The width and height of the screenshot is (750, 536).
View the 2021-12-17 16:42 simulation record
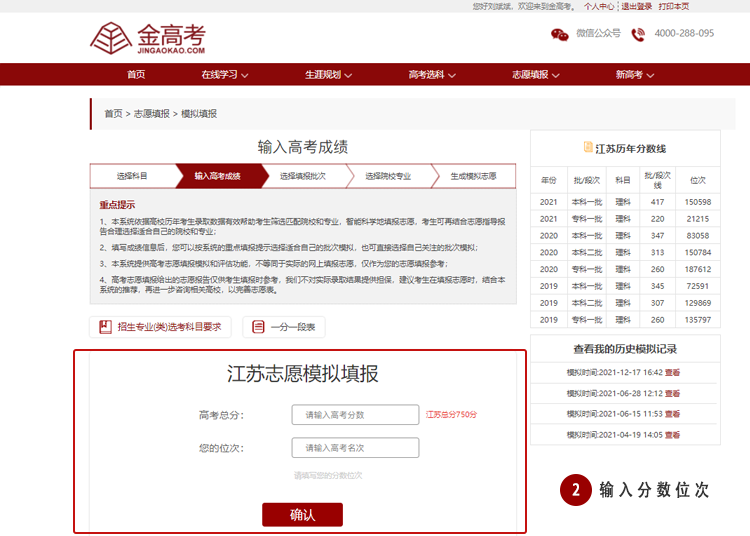pos(672,372)
